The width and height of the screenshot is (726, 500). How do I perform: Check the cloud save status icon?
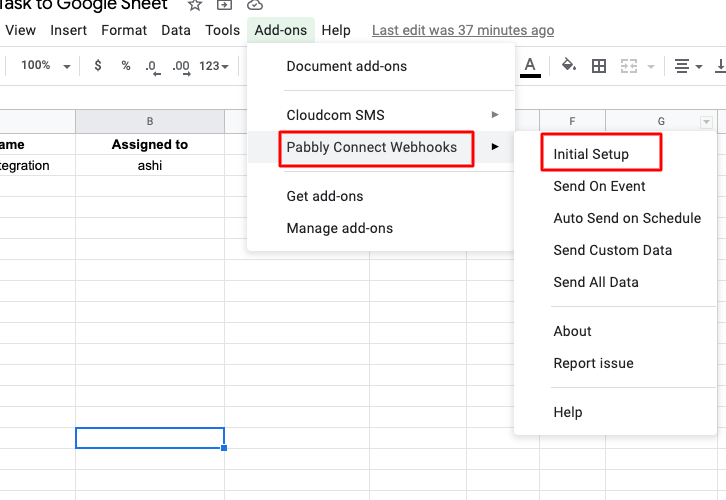pos(255,5)
